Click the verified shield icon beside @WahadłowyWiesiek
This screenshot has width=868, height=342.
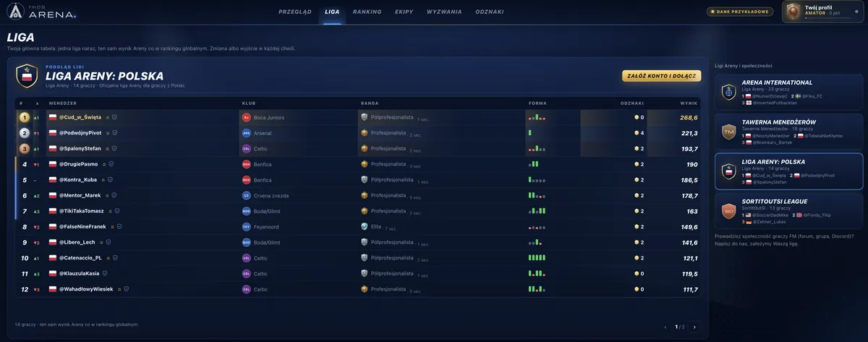coord(127,289)
